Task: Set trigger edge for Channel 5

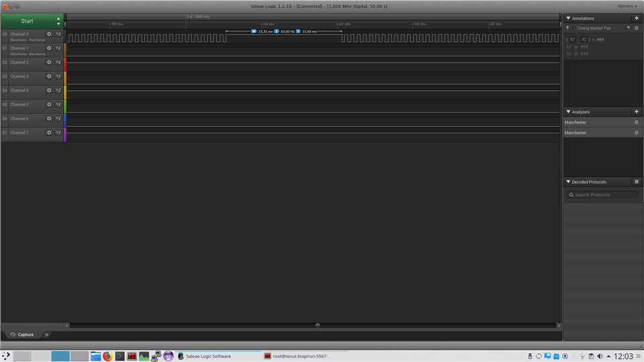Action: pos(58,105)
